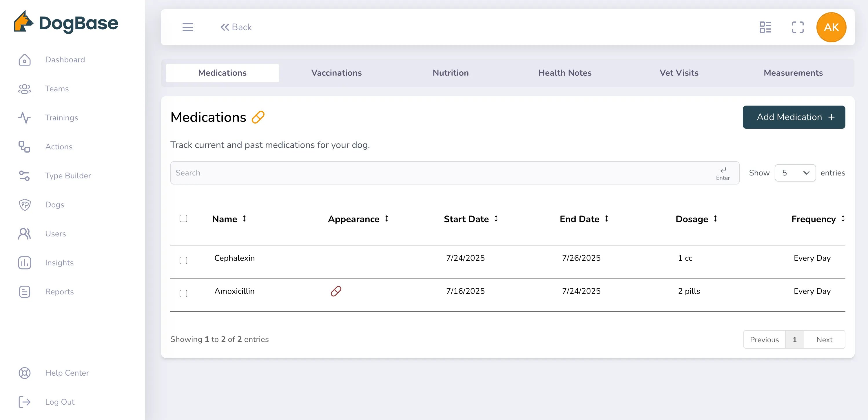This screenshot has height=420, width=868.
Task: Open Insights chart icon in sidebar
Action: pos(25,263)
